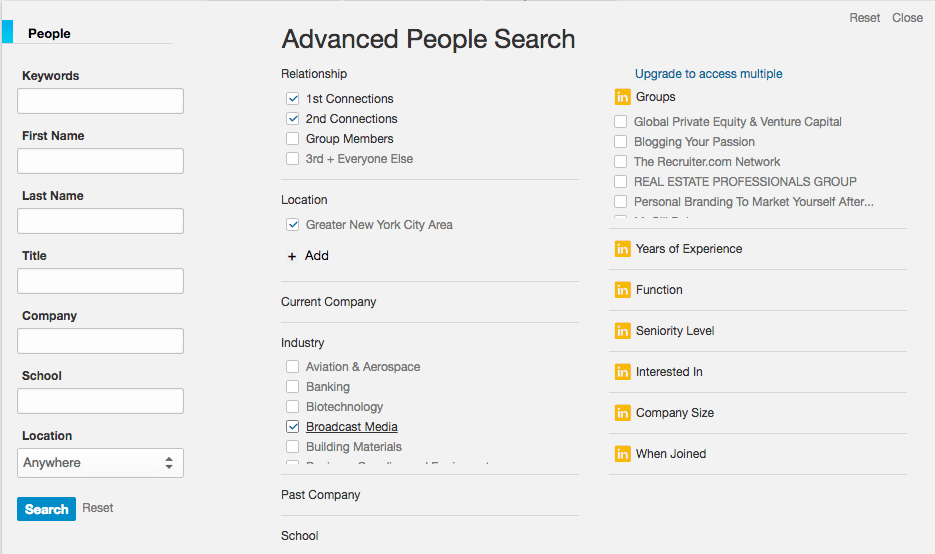Expand the Past Company section
The height and width of the screenshot is (554, 935).
tap(321, 495)
